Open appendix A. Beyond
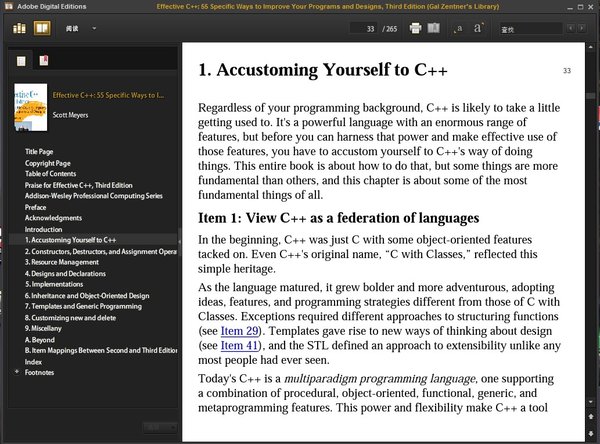 click(x=40, y=340)
